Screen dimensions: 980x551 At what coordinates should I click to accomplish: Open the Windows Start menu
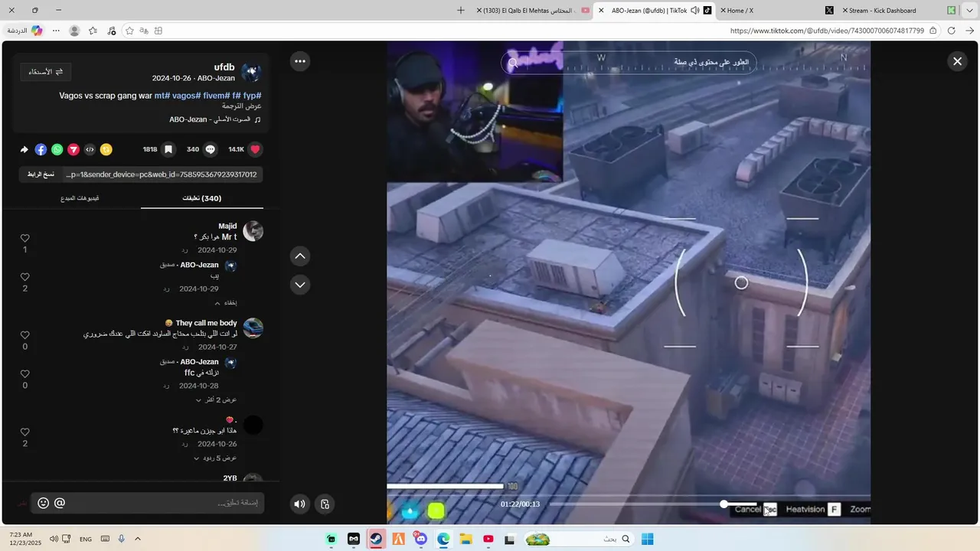pyautogui.click(x=647, y=539)
